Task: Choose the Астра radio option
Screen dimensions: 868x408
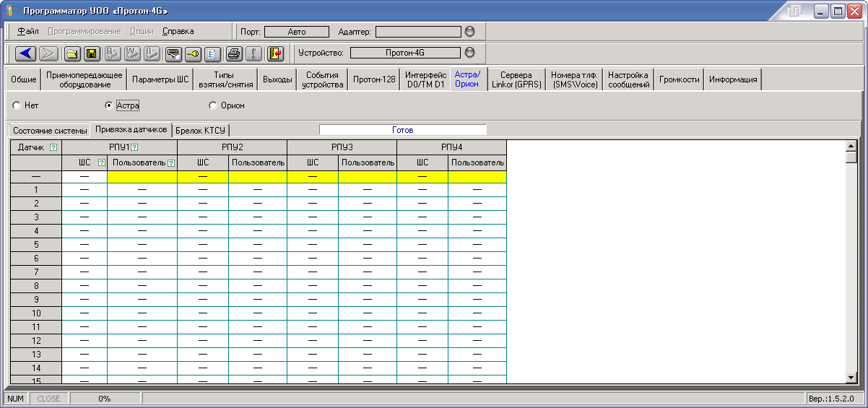Action: point(109,105)
